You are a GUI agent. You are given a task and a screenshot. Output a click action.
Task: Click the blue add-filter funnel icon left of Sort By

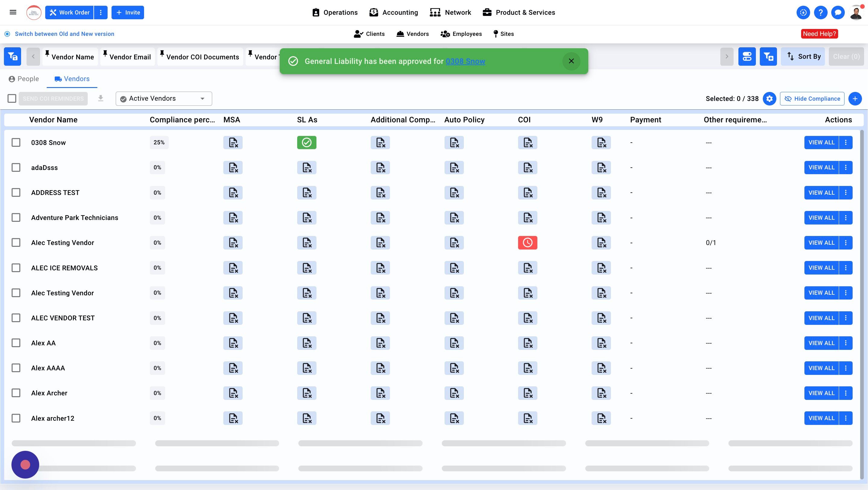768,56
